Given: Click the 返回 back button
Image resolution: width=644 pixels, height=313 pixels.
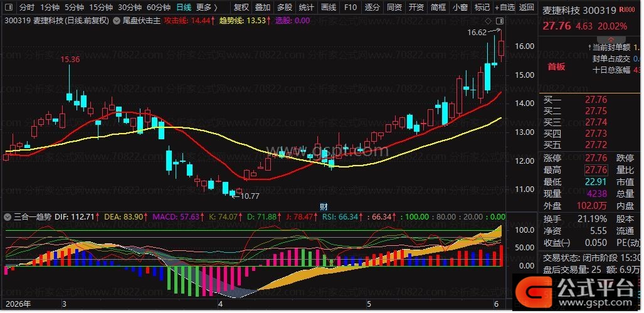Looking at the screenshot, I should pyautogui.click(x=527, y=7).
